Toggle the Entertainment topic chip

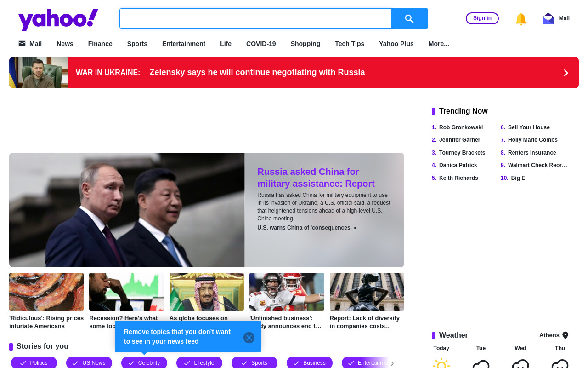[365, 362]
